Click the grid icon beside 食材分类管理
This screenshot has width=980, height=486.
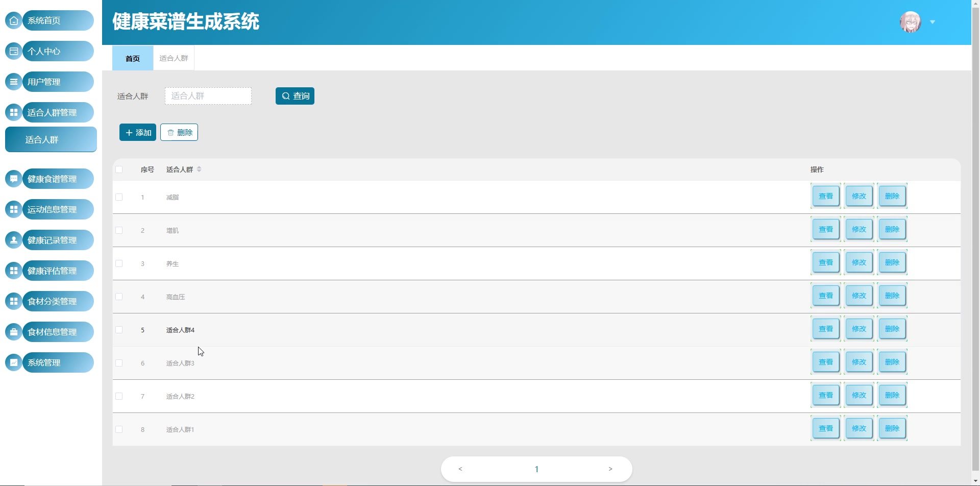click(x=14, y=301)
